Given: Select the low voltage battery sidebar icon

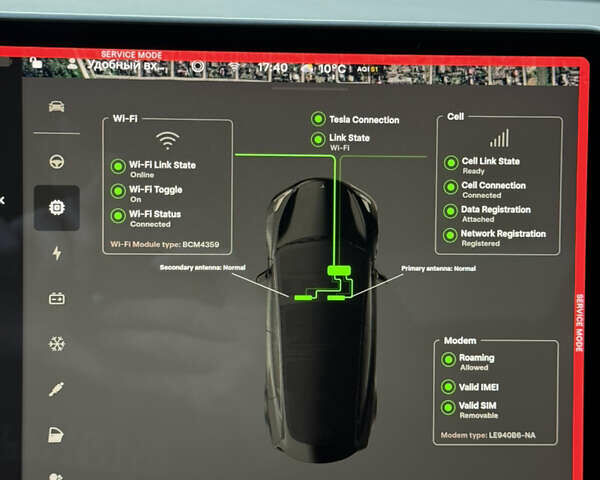Looking at the screenshot, I should tap(57, 298).
